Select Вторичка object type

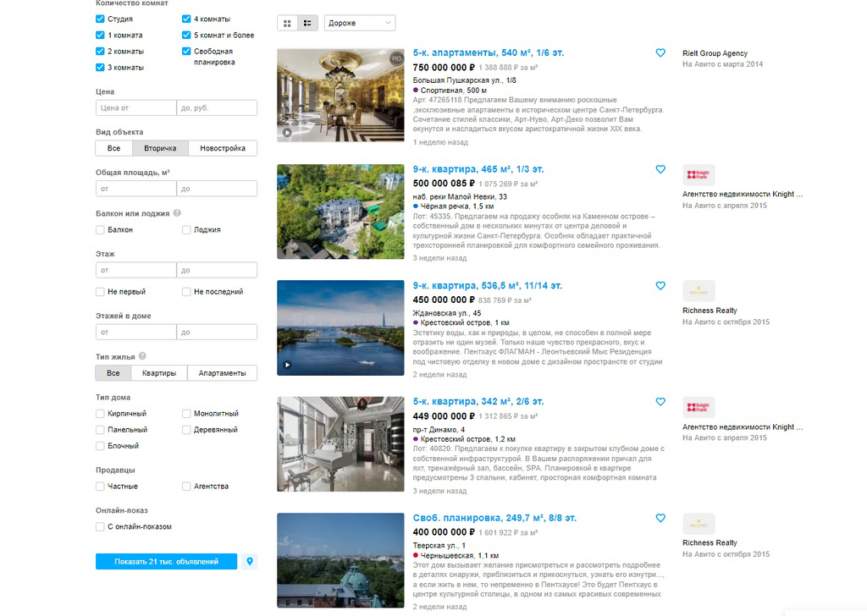pyautogui.click(x=160, y=148)
